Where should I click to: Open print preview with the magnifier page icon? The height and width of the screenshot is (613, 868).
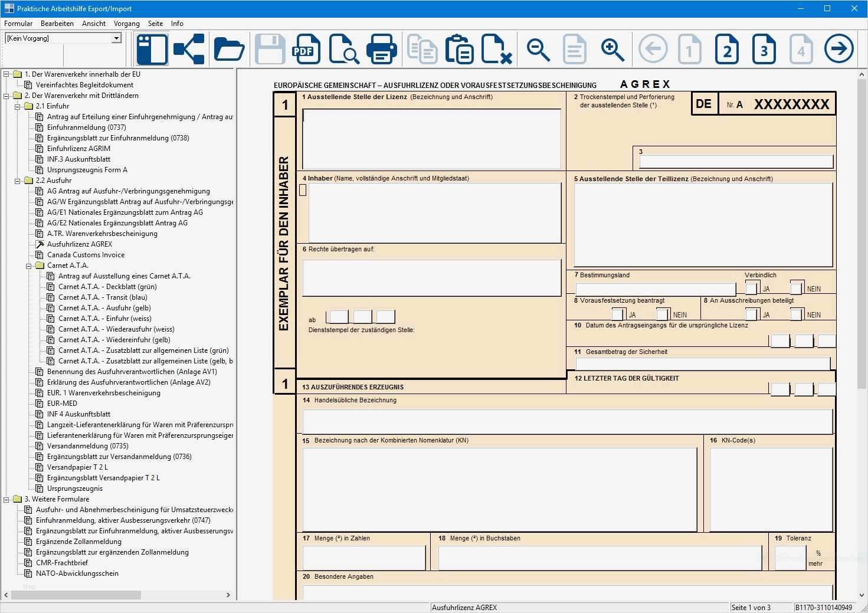tap(344, 49)
